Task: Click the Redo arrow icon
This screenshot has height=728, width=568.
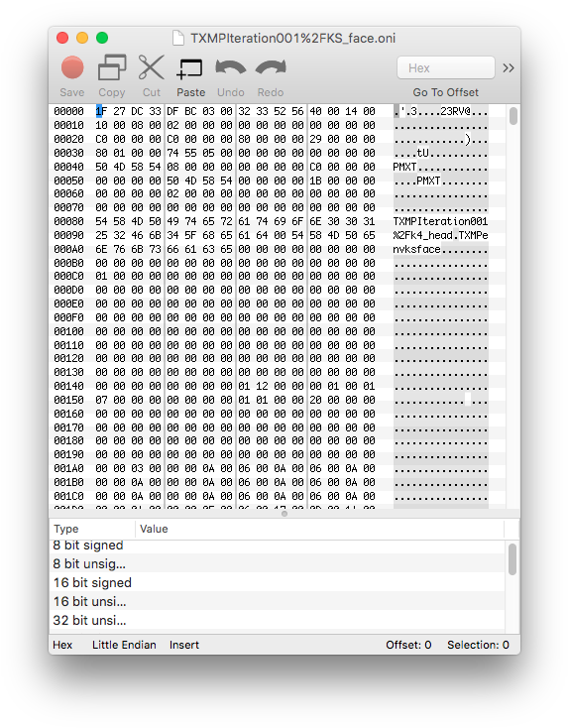Action: click(x=271, y=67)
